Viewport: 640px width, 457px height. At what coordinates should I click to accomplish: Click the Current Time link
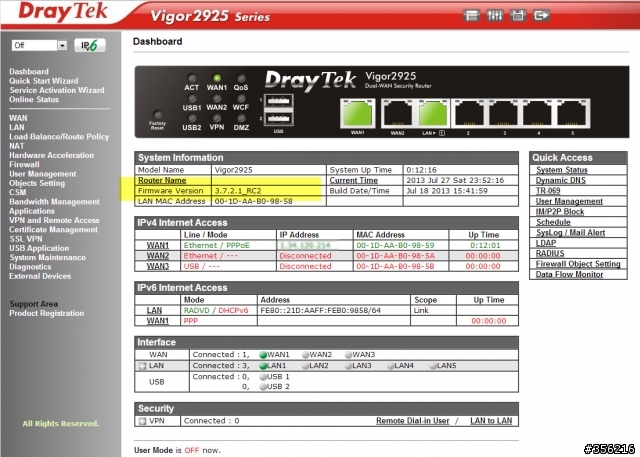point(353,180)
